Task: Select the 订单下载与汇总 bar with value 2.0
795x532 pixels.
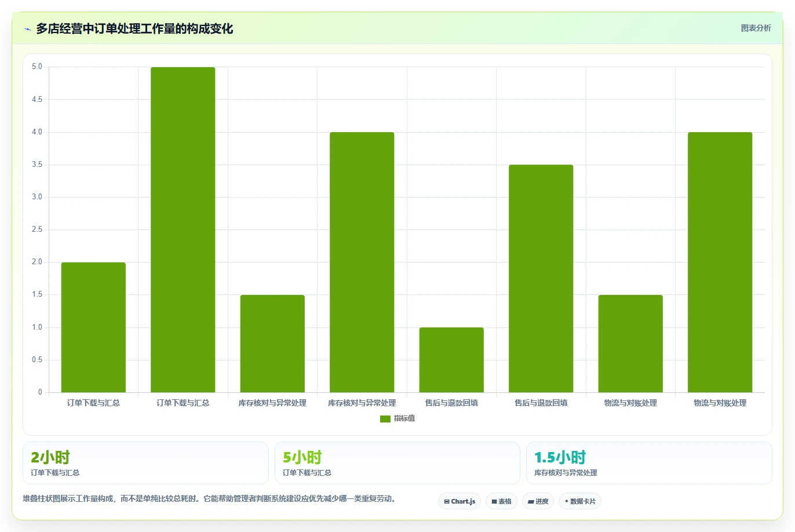Action: (x=93, y=327)
